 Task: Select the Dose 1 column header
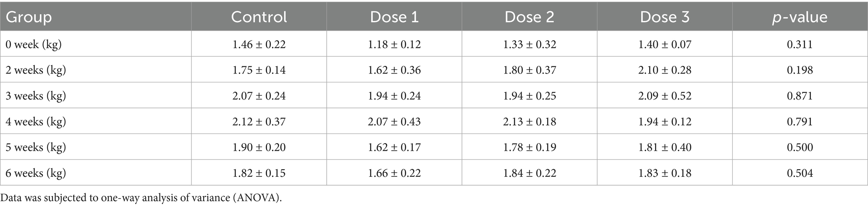(394, 17)
